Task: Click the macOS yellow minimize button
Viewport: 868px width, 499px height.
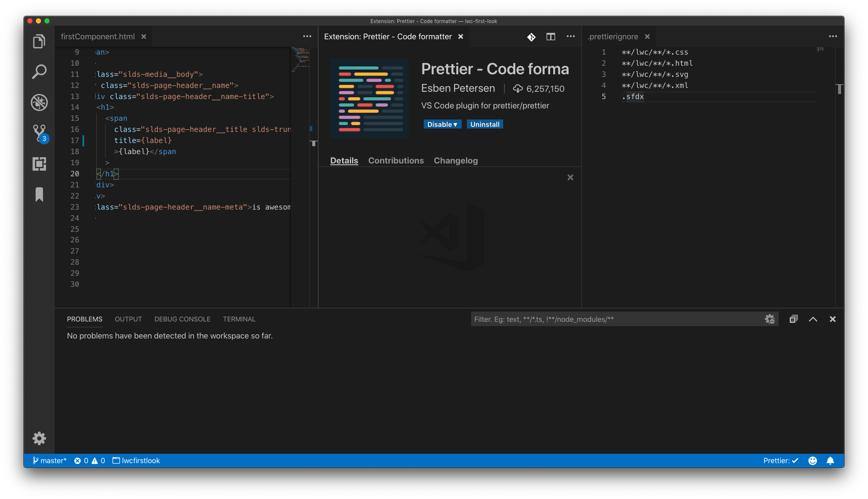Action: [x=38, y=21]
